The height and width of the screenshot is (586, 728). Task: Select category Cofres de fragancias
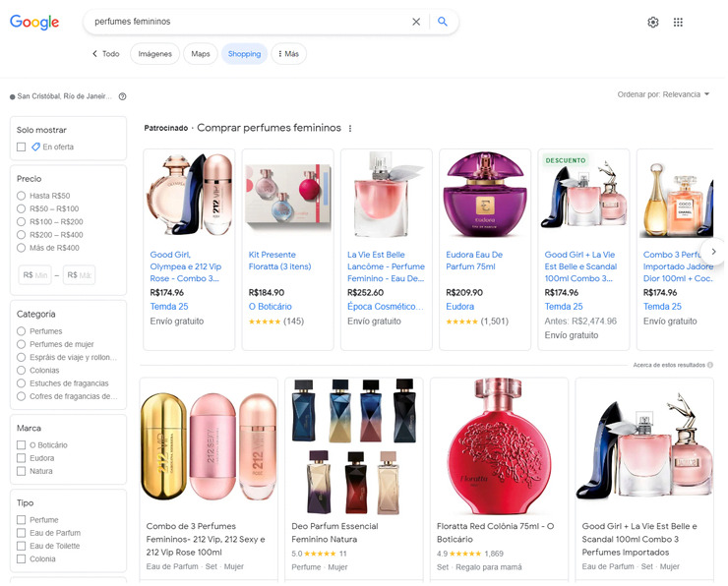click(21, 396)
